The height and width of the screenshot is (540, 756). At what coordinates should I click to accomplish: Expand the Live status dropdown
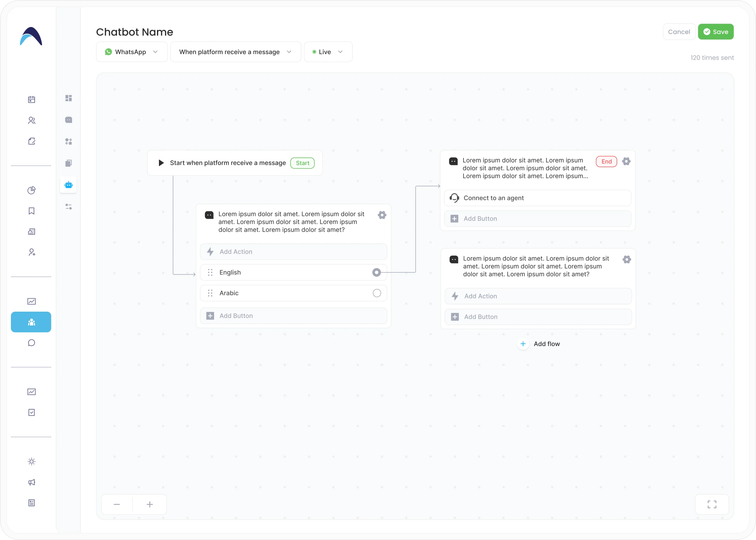point(328,52)
